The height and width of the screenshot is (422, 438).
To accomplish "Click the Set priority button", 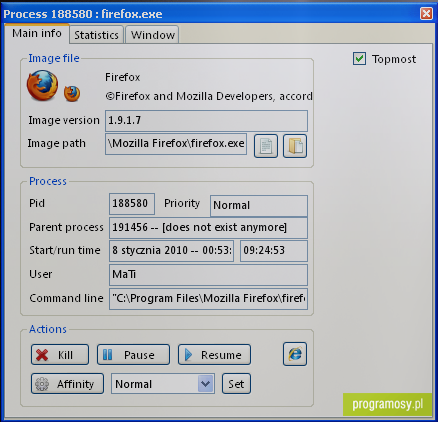I will (x=236, y=384).
